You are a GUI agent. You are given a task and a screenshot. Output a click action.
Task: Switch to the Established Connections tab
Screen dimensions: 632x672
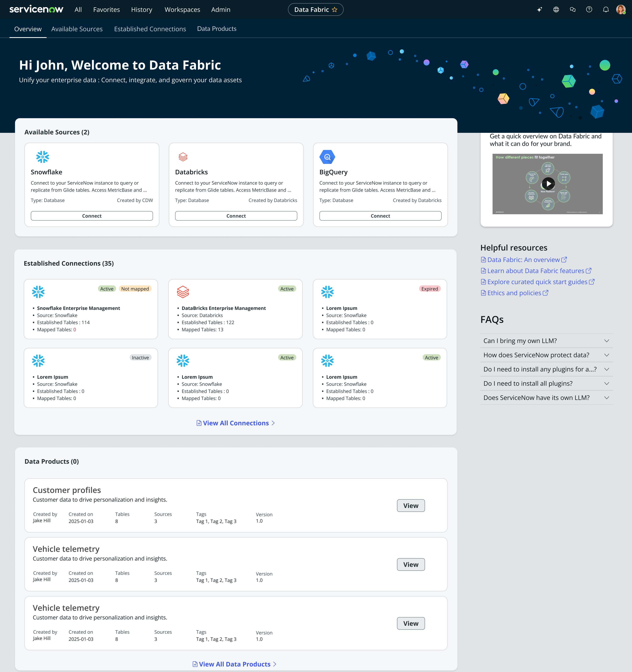(x=150, y=29)
